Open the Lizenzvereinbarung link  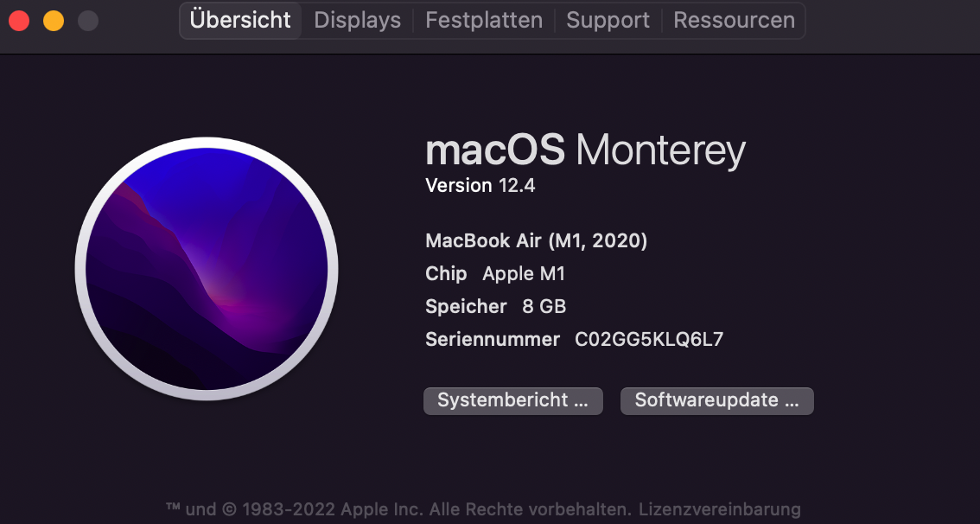click(720, 509)
